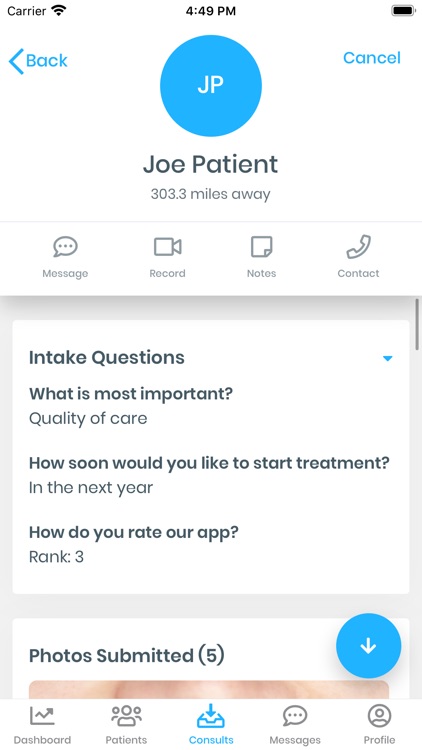422x750 pixels.
Task: Select the Consults tab
Action: (x=211, y=725)
